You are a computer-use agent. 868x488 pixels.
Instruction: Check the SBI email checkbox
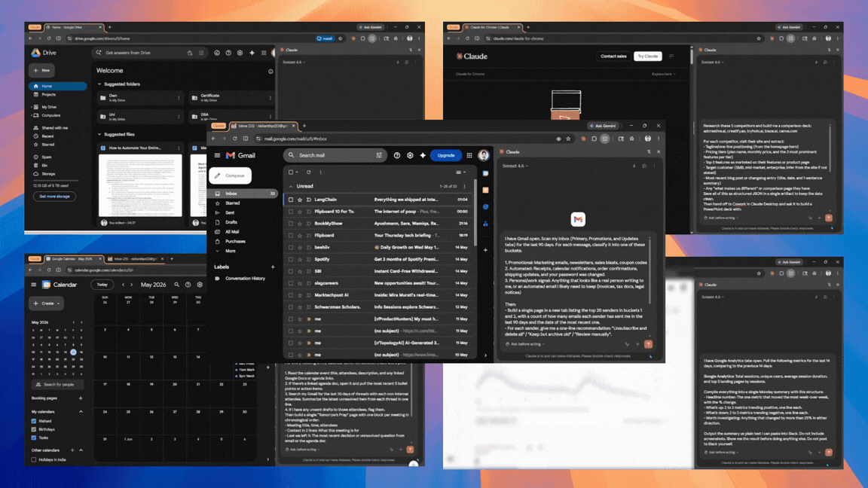pos(291,272)
